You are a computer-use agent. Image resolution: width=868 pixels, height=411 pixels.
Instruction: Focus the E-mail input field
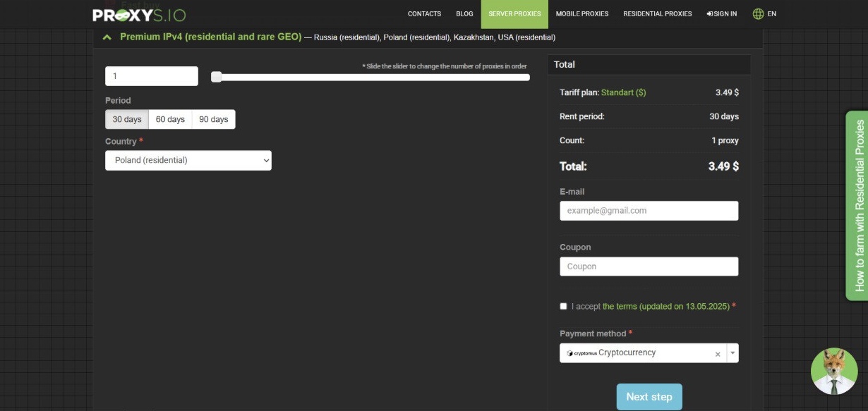(649, 211)
